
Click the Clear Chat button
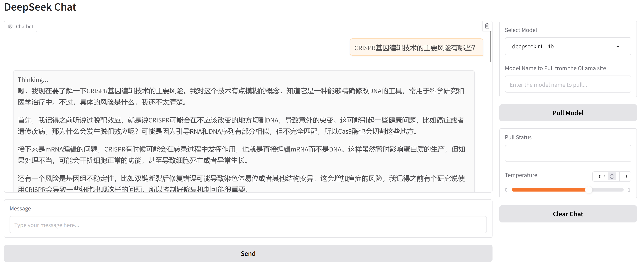(568, 214)
